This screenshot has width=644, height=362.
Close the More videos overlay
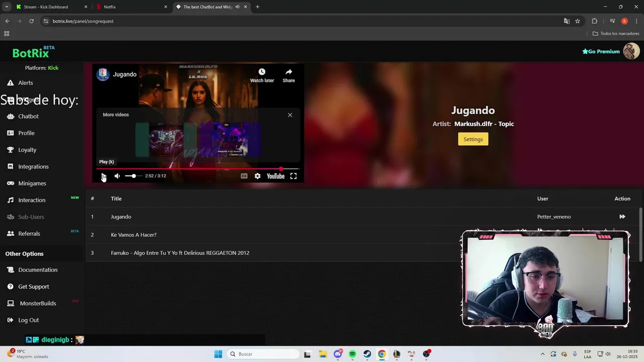[290, 115]
